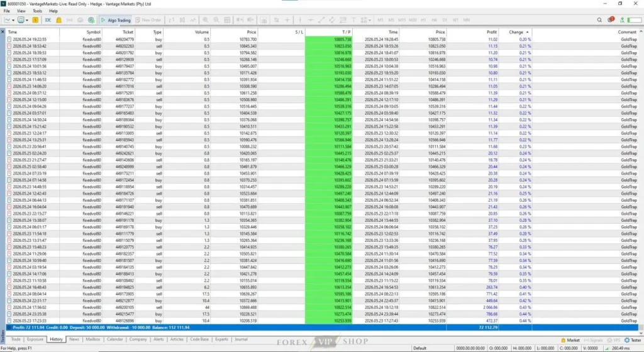Click the history scrollbar up arrow
644x352 pixels.
[641, 31]
